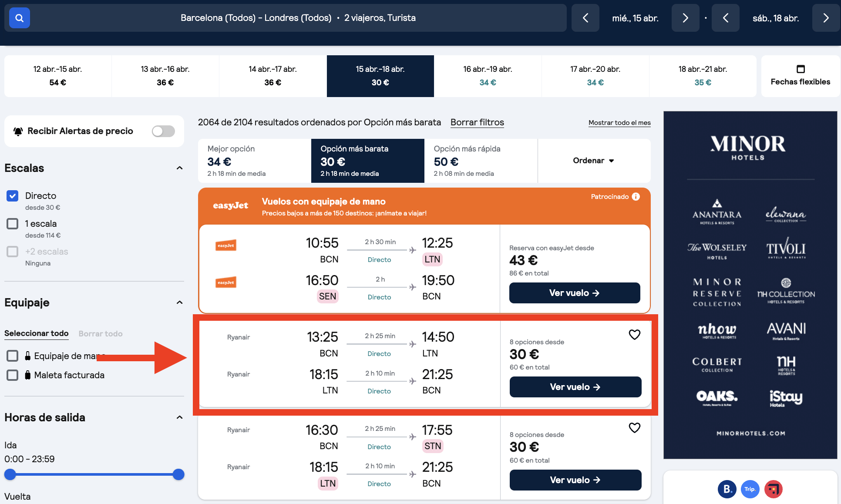The width and height of the screenshot is (841, 504).
Task: Click the Borrar filtros link
Action: coord(477,122)
